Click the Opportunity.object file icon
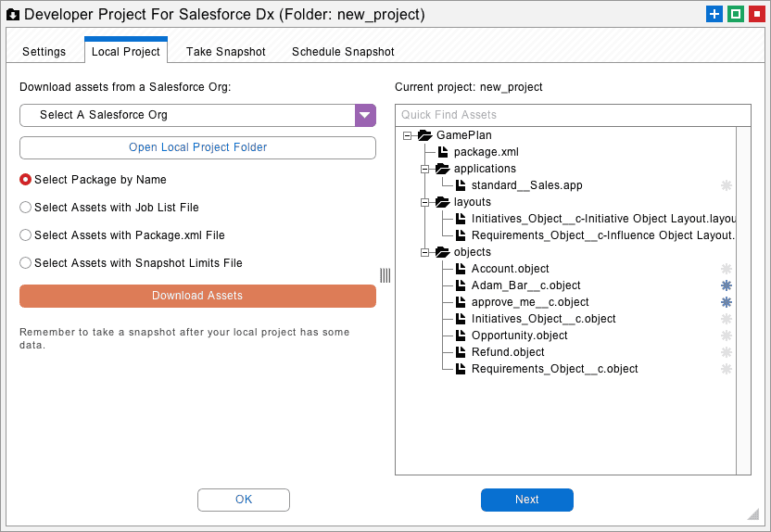This screenshot has width=771, height=532. click(461, 336)
